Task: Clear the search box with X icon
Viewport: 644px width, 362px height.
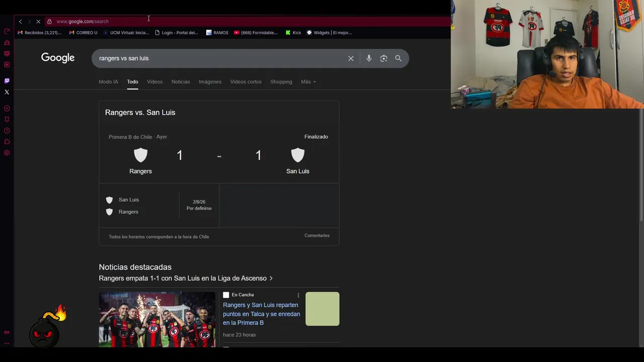Action: (x=351, y=58)
